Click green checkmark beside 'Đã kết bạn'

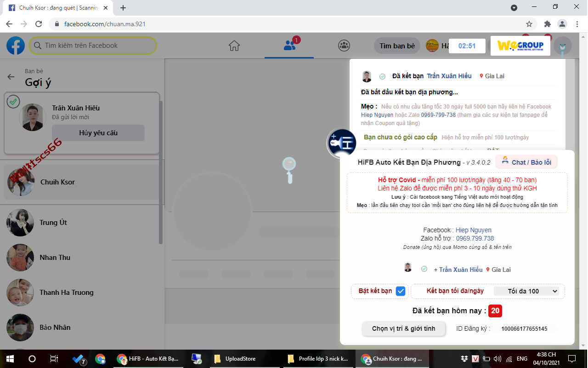(x=382, y=76)
